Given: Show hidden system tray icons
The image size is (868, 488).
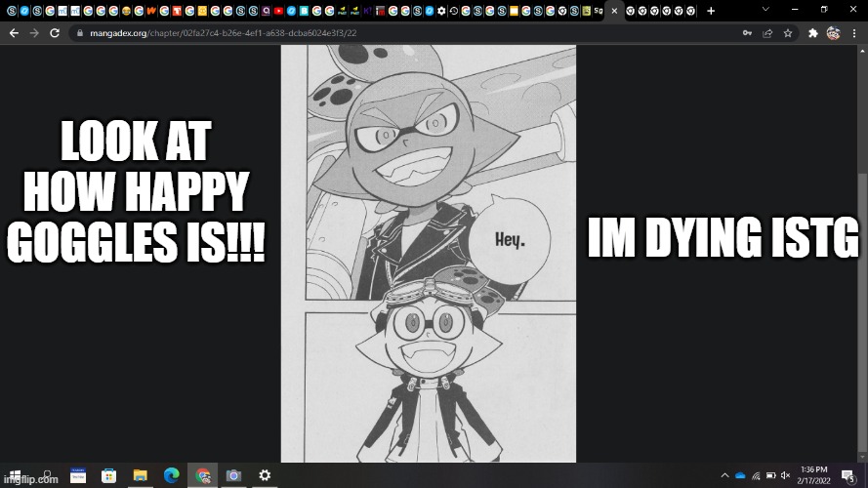Looking at the screenshot, I should click(724, 475).
